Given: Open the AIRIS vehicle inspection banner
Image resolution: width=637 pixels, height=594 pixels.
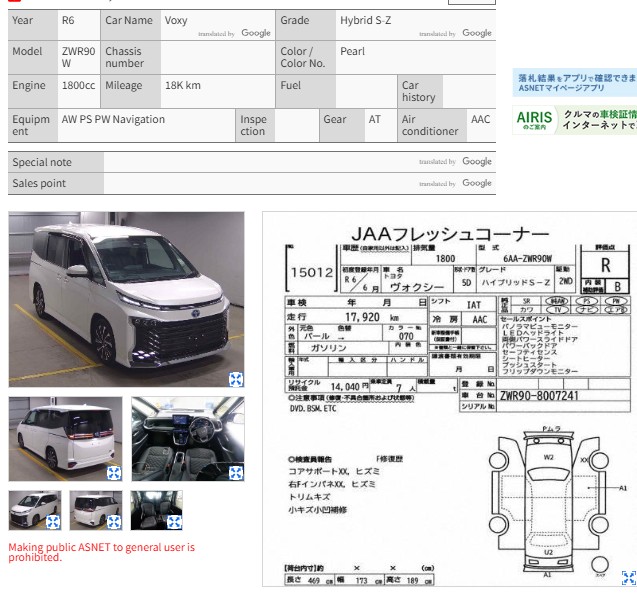Looking at the screenshot, I should [574, 120].
